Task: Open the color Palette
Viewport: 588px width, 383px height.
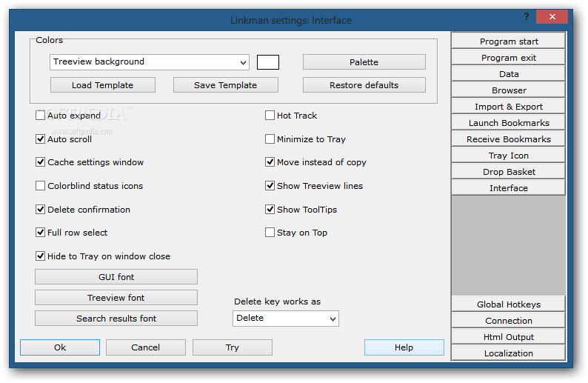Action: coord(364,62)
